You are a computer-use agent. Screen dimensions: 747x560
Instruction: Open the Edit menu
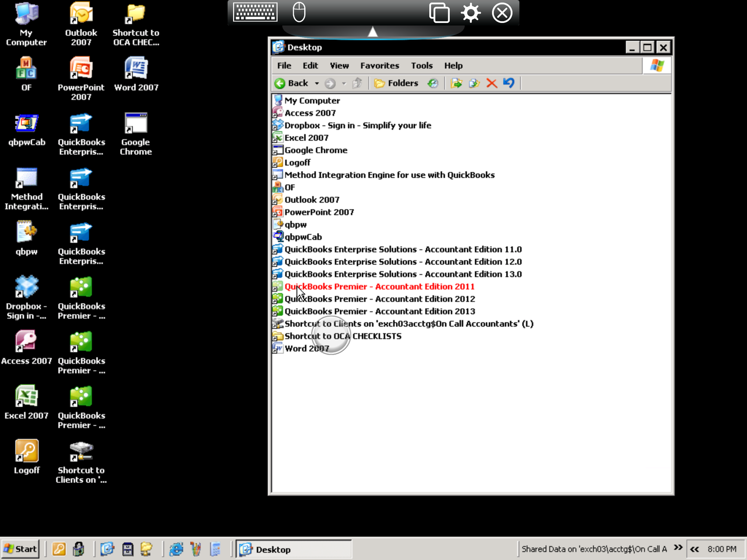click(x=310, y=66)
